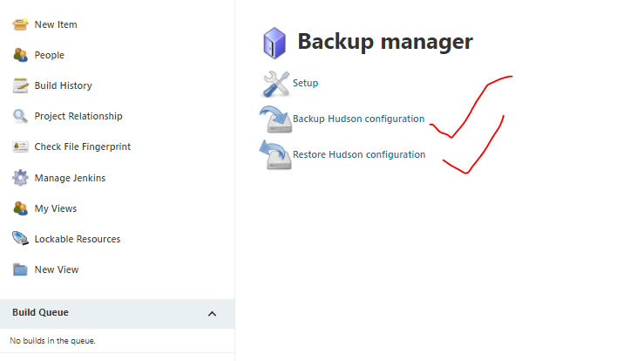Screen dimensions: 644x361
Task: Click the New Item box icon
Action: 20,24
